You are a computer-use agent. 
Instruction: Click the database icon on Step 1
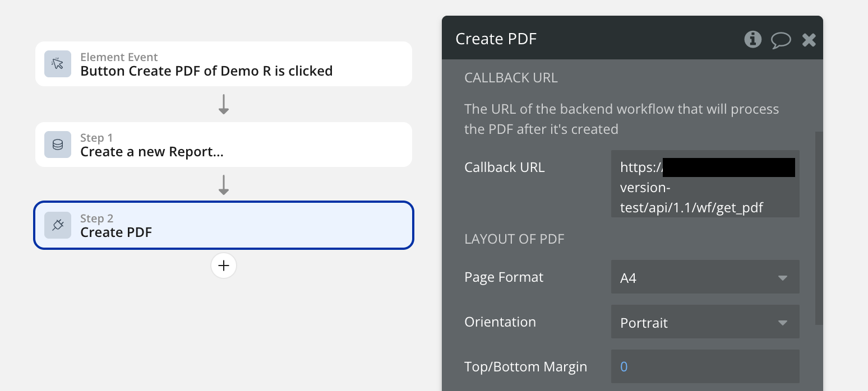click(x=58, y=145)
